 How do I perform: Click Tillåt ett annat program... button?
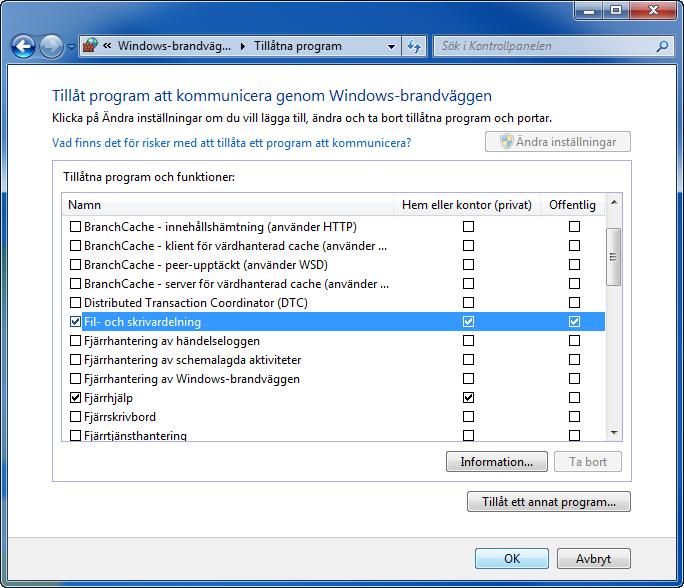pos(549,502)
